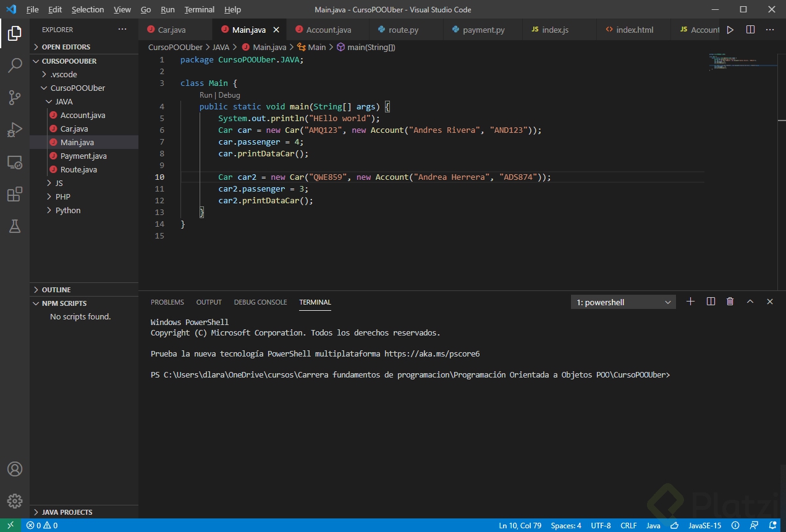The image size is (786, 532).
Task: Expand the Python folder
Action: click(x=84, y=210)
